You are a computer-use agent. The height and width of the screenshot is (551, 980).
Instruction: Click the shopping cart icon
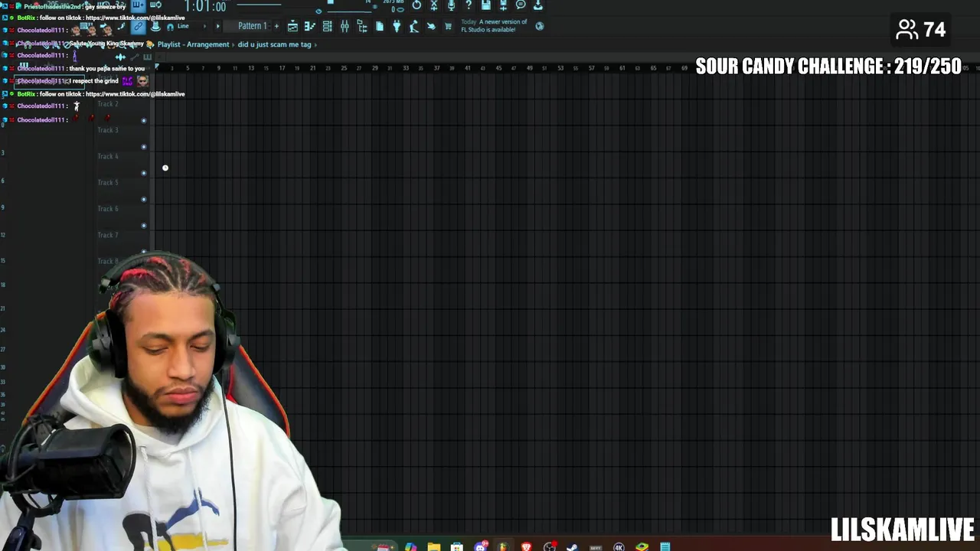[448, 26]
